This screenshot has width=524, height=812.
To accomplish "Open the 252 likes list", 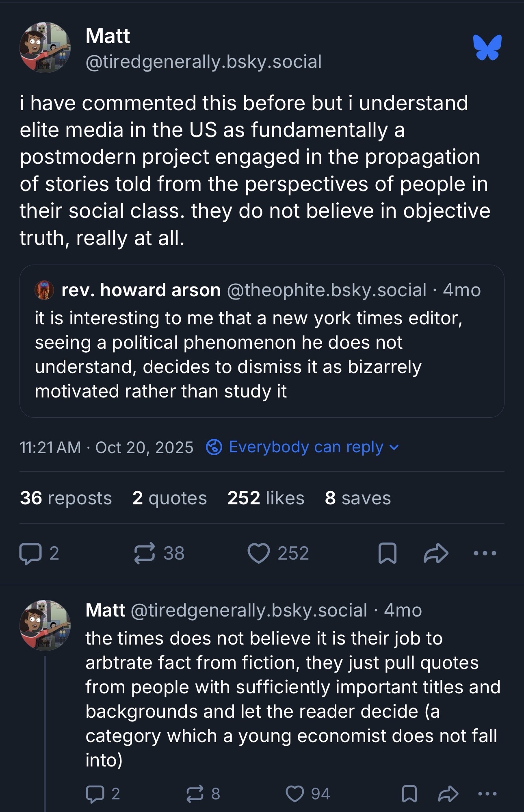I will [266, 498].
